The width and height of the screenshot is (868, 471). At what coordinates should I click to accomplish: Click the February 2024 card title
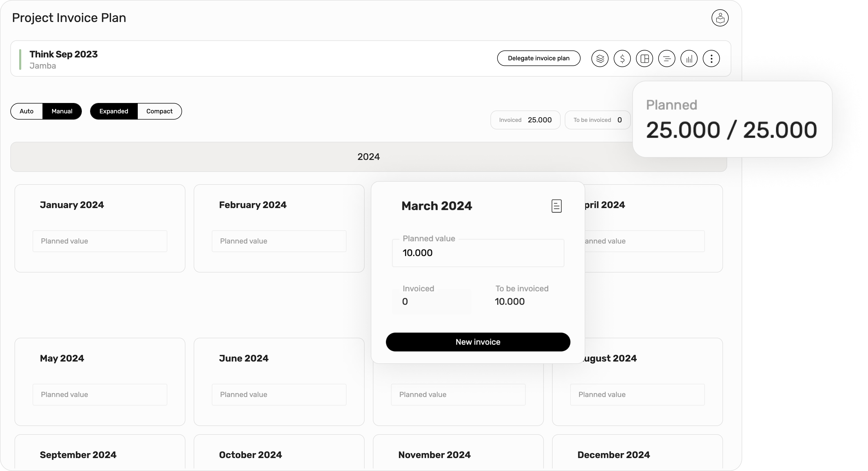pos(253,205)
